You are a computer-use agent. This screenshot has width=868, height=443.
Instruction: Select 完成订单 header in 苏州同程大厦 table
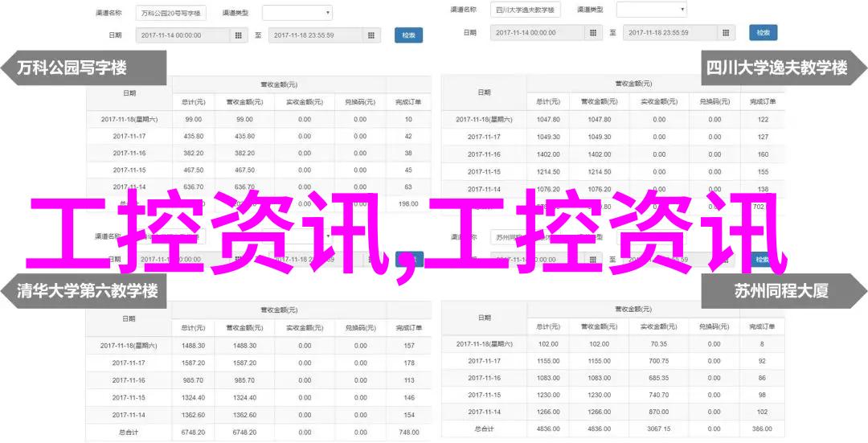762,326
